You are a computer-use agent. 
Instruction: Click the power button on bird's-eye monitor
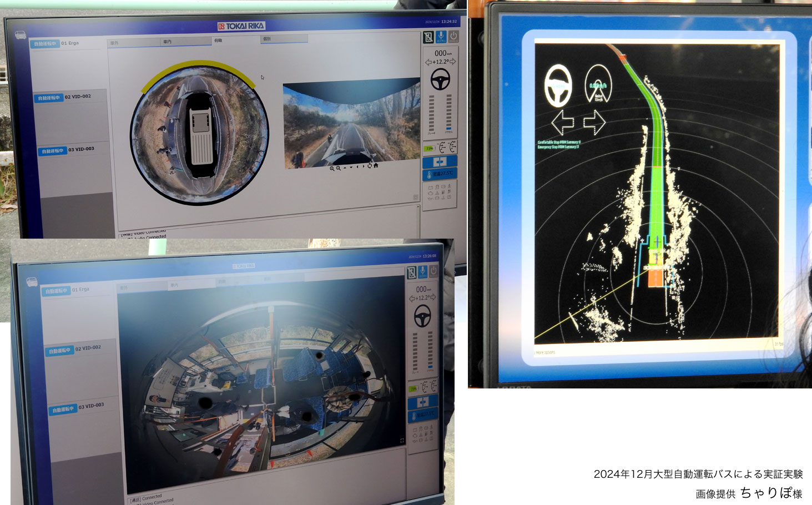pyautogui.click(x=453, y=36)
